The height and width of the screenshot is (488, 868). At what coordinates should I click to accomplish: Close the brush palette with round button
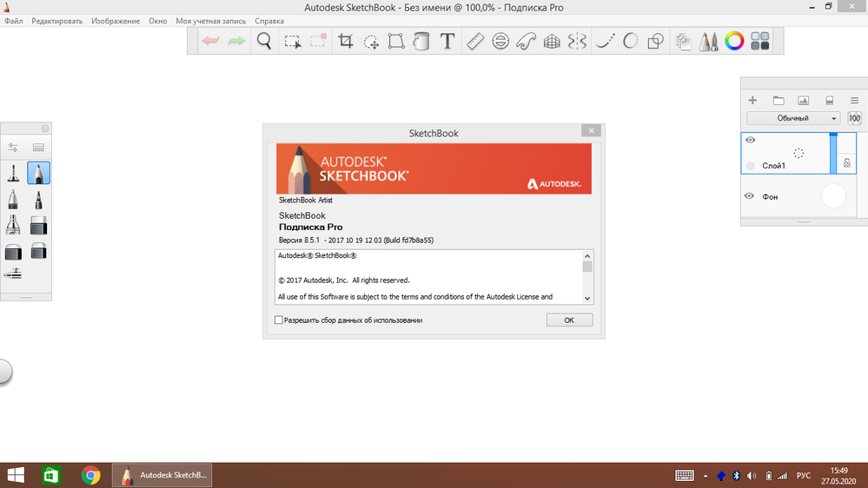click(45, 129)
